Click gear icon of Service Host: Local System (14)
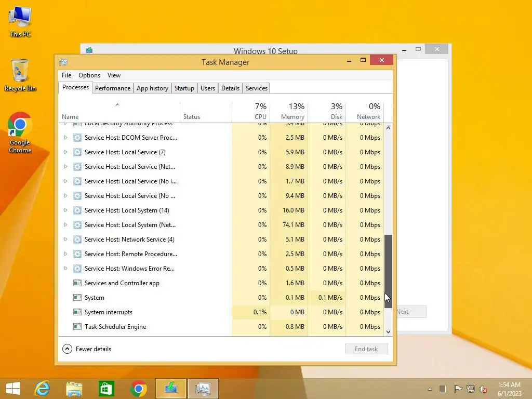Image resolution: width=532 pixels, height=399 pixels. pyautogui.click(x=77, y=210)
